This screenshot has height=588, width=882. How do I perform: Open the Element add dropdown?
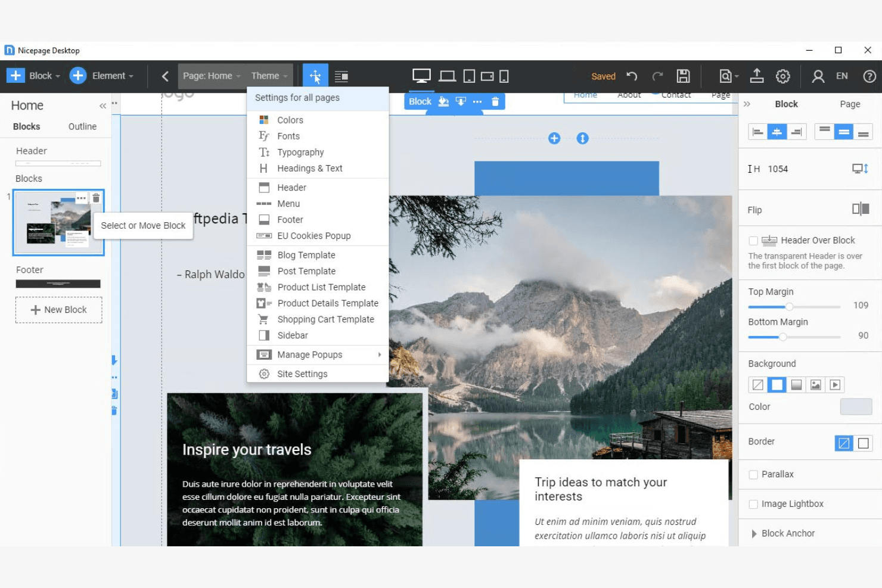[101, 76]
